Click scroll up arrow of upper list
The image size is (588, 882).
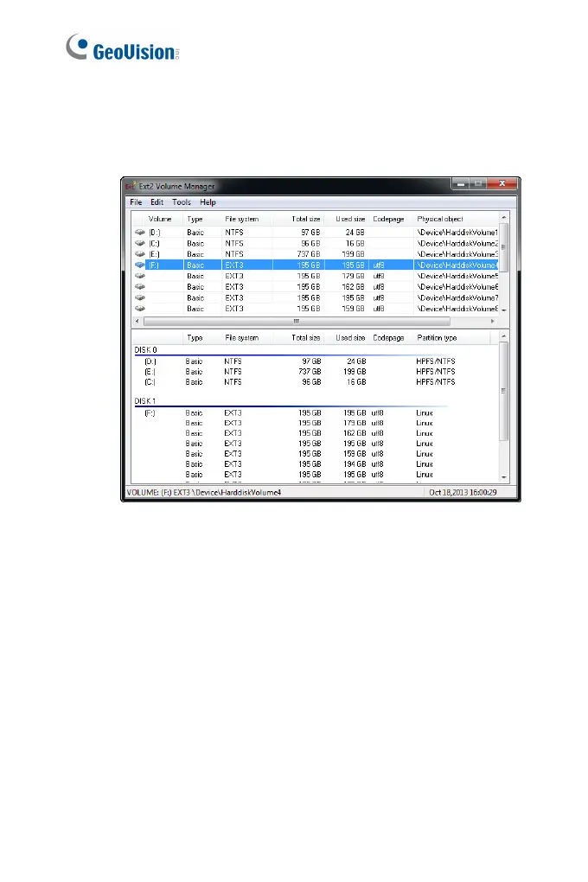point(503,217)
